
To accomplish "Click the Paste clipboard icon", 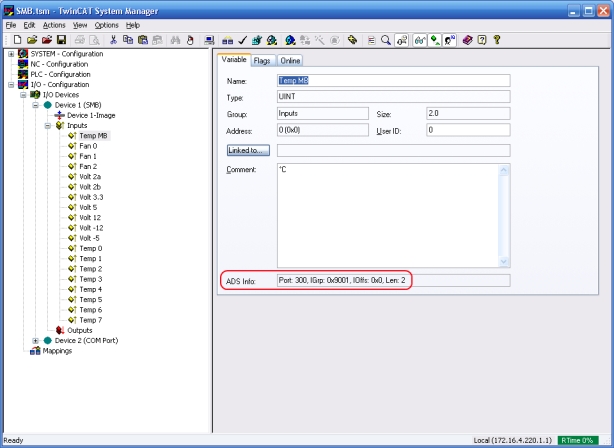I will (143, 40).
